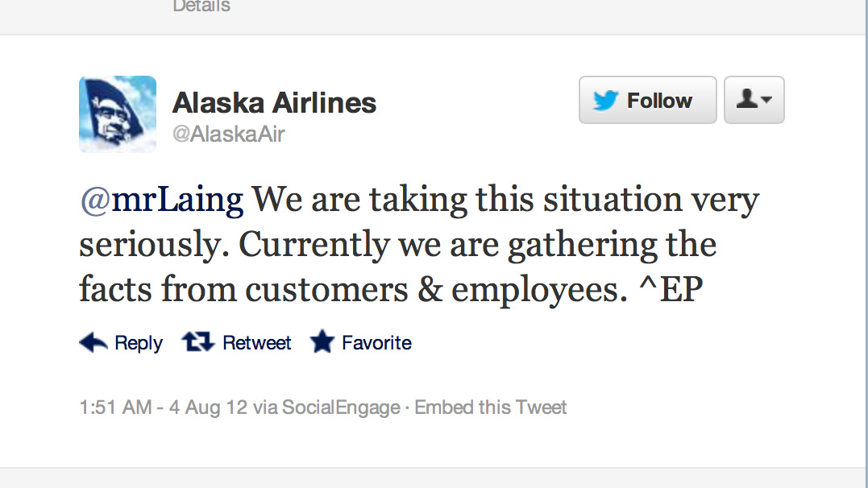
Task: Click the person silhouette icon
Action: pos(747,99)
